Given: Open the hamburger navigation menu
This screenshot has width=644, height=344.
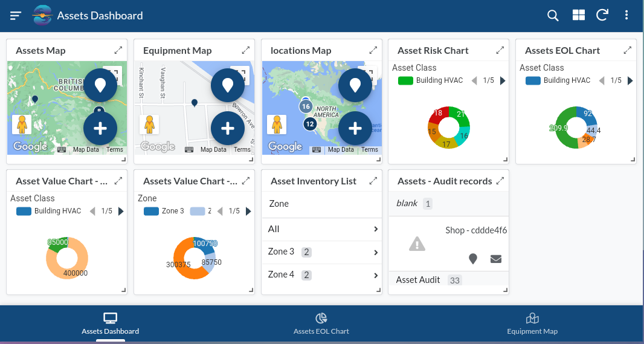Looking at the screenshot, I should pyautogui.click(x=16, y=16).
